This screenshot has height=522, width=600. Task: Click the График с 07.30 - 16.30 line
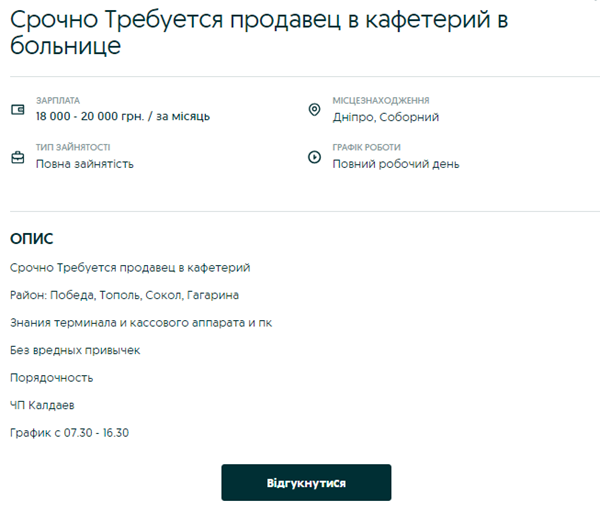[x=70, y=433]
